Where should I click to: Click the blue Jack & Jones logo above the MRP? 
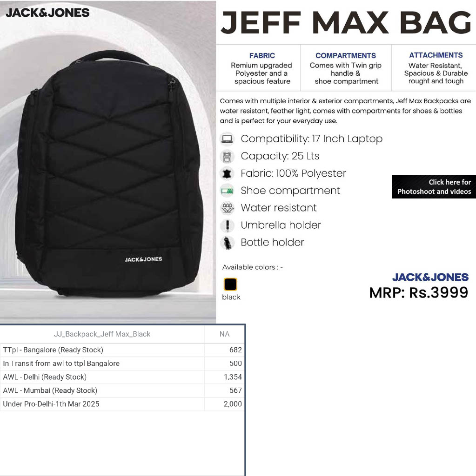[430, 277]
